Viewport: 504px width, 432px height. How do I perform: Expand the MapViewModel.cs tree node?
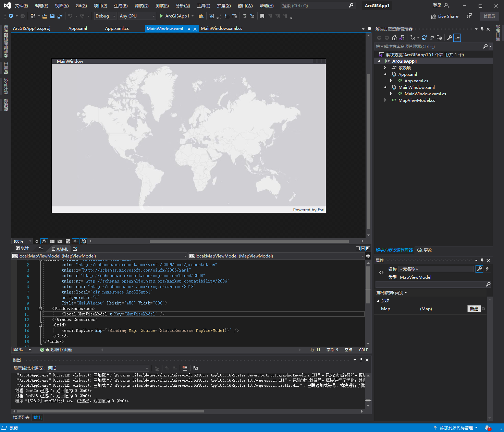click(385, 100)
